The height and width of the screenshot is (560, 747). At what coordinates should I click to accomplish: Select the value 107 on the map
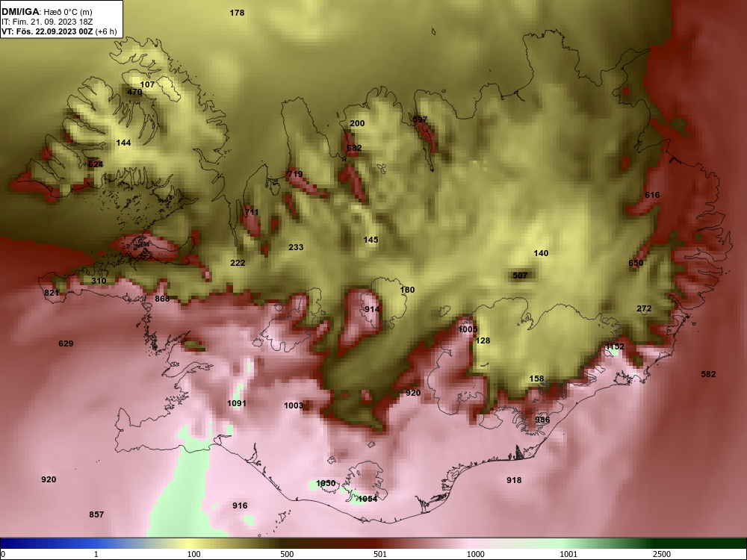(x=147, y=85)
